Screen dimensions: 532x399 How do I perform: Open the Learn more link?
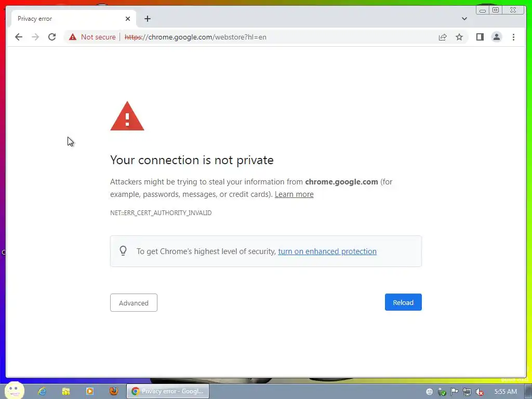(x=294, y=194)
